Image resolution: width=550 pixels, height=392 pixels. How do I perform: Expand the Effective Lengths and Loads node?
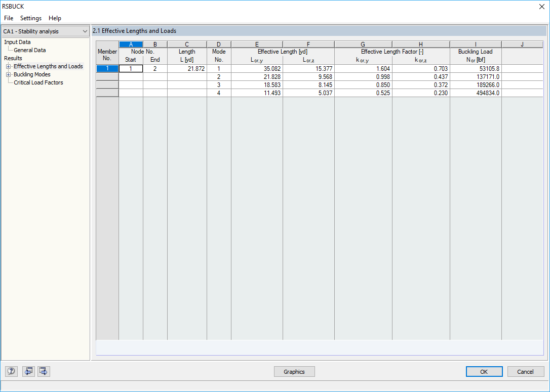coord(9,67)
